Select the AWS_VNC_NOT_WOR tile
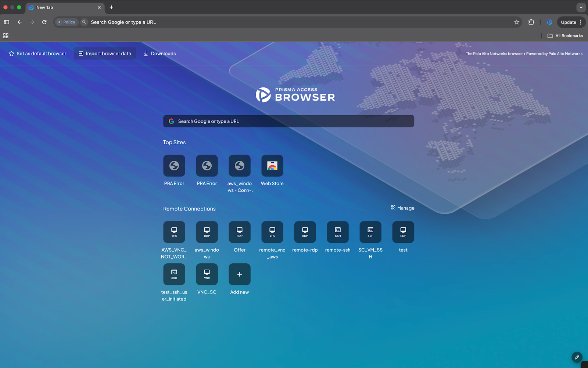 [174, 232]
